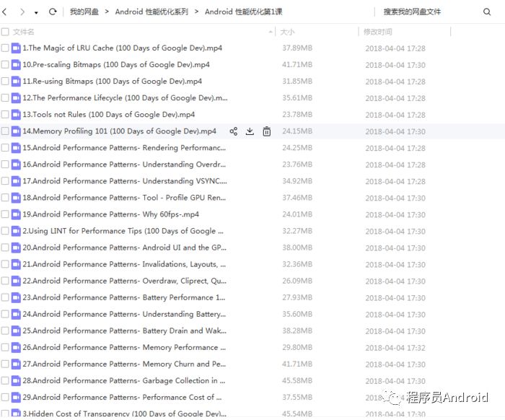This screenshot has height=420, width=505.
Task: Open 14.Memory Profiling 101 (100 Days of Google Dev).mp4
Action: tap(120, 131)
